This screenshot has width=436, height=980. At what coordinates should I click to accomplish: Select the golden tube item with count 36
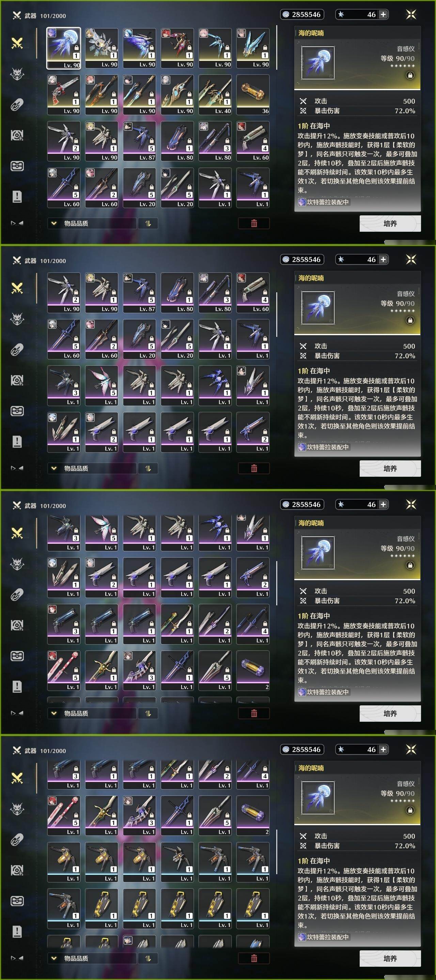253,95
